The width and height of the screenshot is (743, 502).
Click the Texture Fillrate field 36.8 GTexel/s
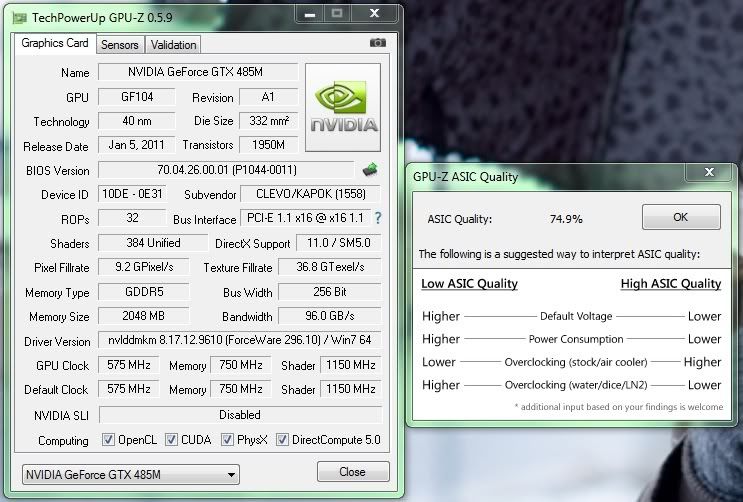point(330,267)
